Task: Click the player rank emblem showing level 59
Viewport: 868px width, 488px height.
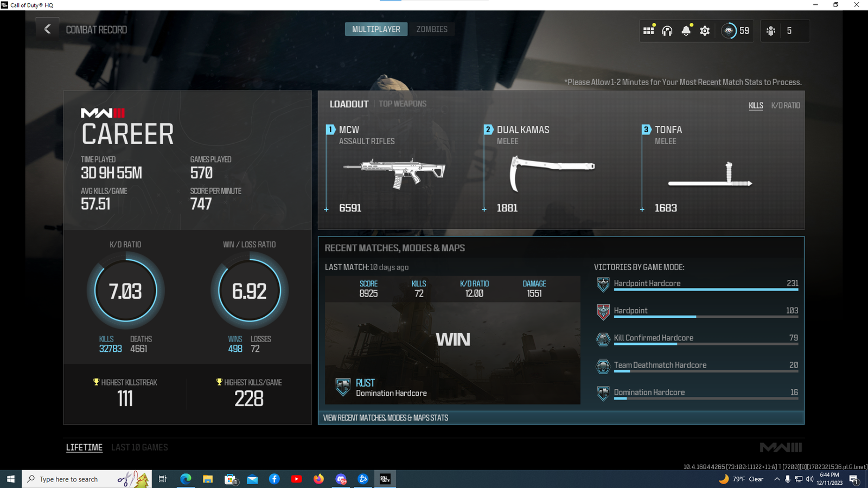Action: click(729, 31)
